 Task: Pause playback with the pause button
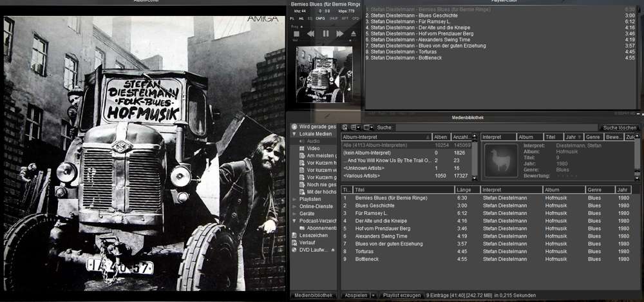(325, 33)
